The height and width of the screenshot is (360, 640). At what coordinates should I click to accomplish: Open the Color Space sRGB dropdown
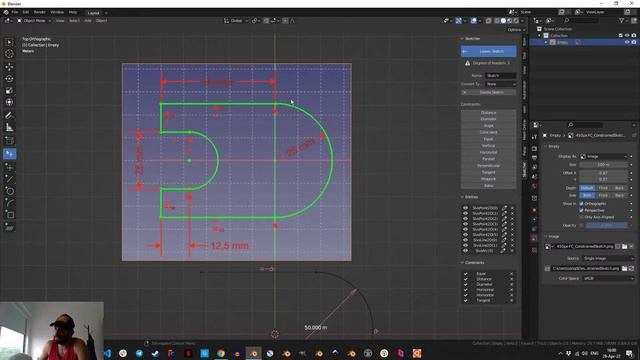[607, 278]
